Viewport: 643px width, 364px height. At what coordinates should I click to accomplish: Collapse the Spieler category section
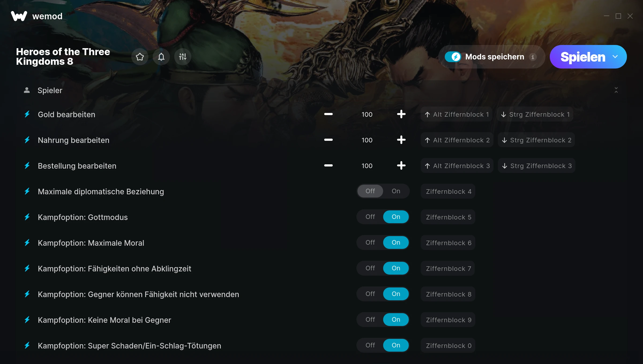(616, 90)
